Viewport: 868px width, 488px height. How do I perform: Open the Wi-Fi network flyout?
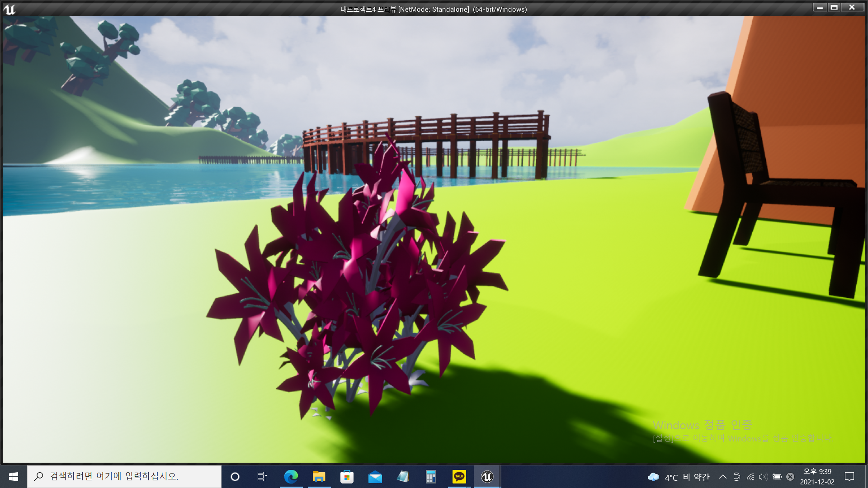750,477
